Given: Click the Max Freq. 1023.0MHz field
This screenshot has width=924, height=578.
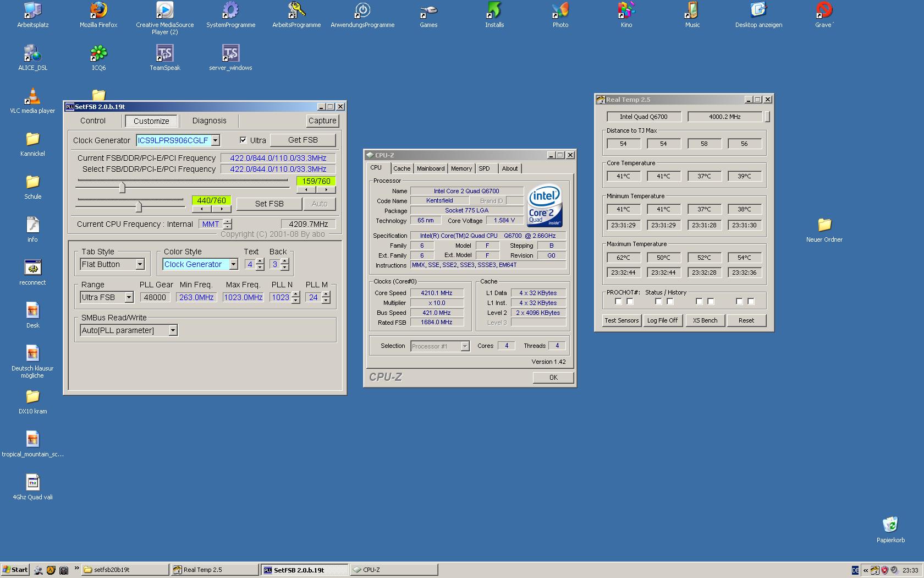Looking at the screenshot, I should pyautogui.click(x=243, y=297).
